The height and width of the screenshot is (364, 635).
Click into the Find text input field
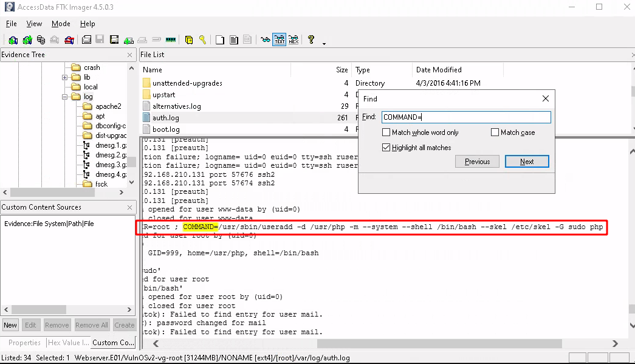point(466,117)
